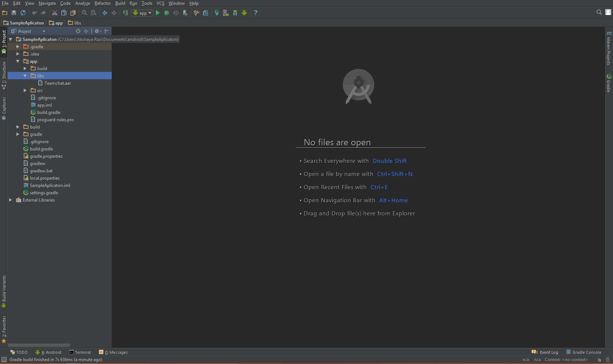Open the Gradle side tab
The width and height of the screenshot is (613, 364).
[x=609, y=83]
